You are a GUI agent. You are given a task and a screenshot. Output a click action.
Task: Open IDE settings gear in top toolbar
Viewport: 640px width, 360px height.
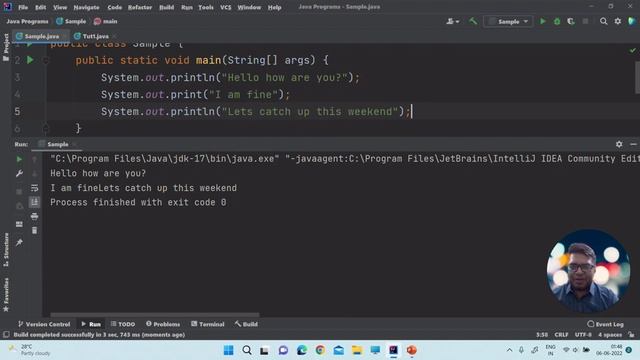click(x=618, y=21)
